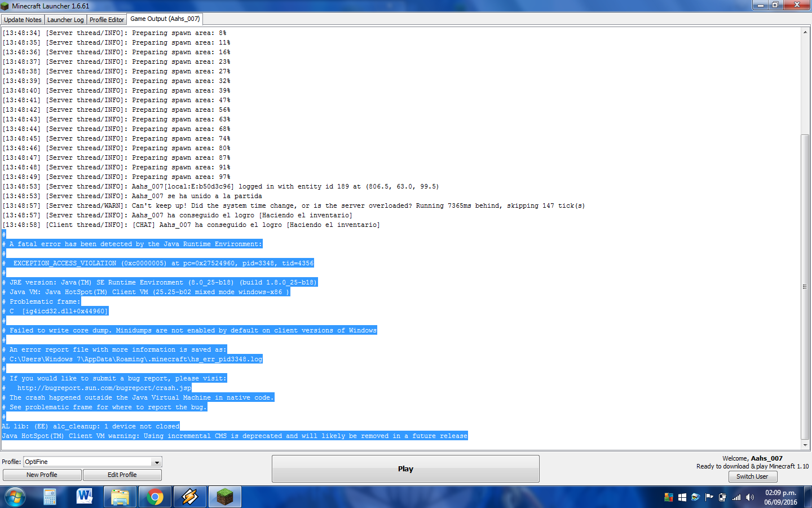Screen dimensions: 812x508
Task: Click the Minecraft Launcher title bar icon
Action: (x=5, y=6)
